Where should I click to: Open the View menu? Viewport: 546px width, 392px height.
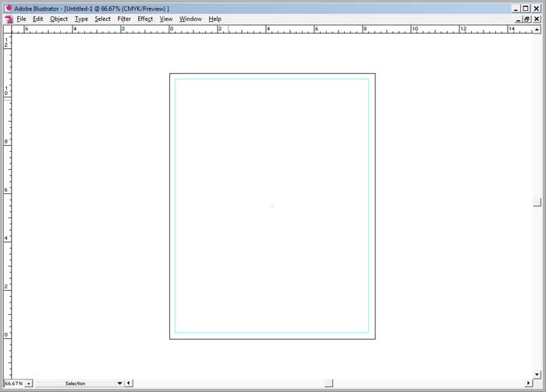click(x=166, y=19)
